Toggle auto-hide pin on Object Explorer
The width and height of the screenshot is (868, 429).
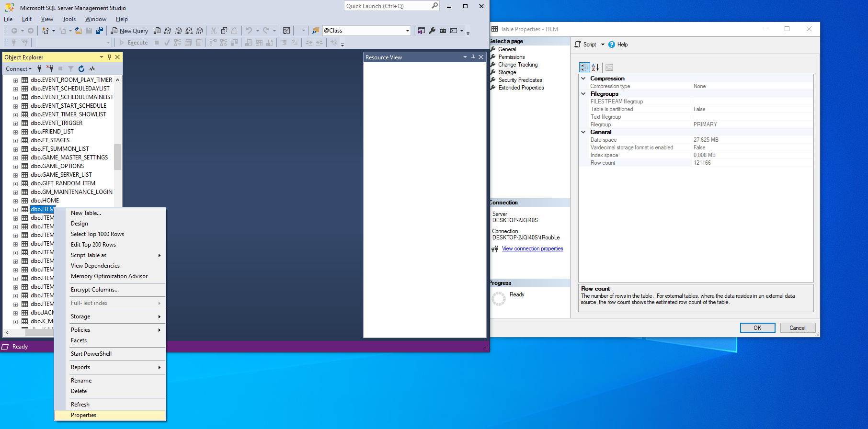tap(109, 57)
